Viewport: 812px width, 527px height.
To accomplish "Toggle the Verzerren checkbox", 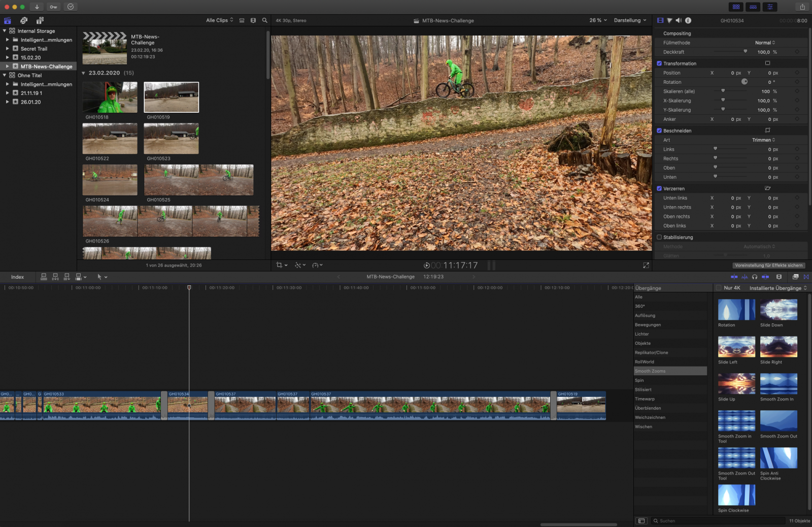I will coord(659,188).
